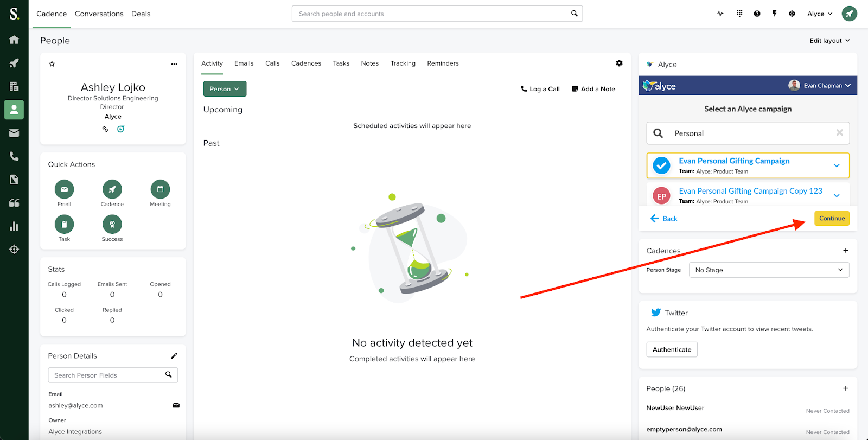Expand Evan Personal Gifting Campaign details chevron
This screenshot has height=440, width=868.
(837, 165)
